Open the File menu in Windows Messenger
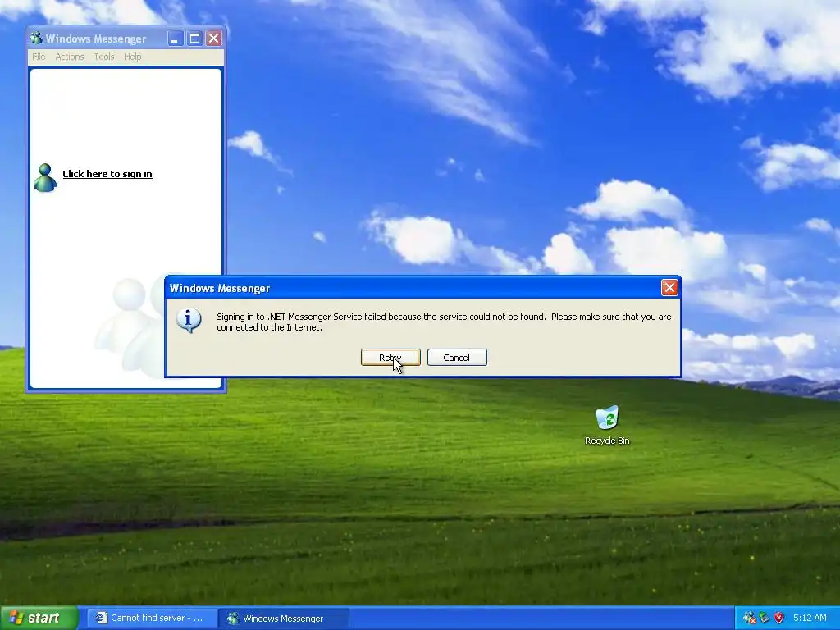This screenshot has width=840, height=630. click(x=39, y=57)
